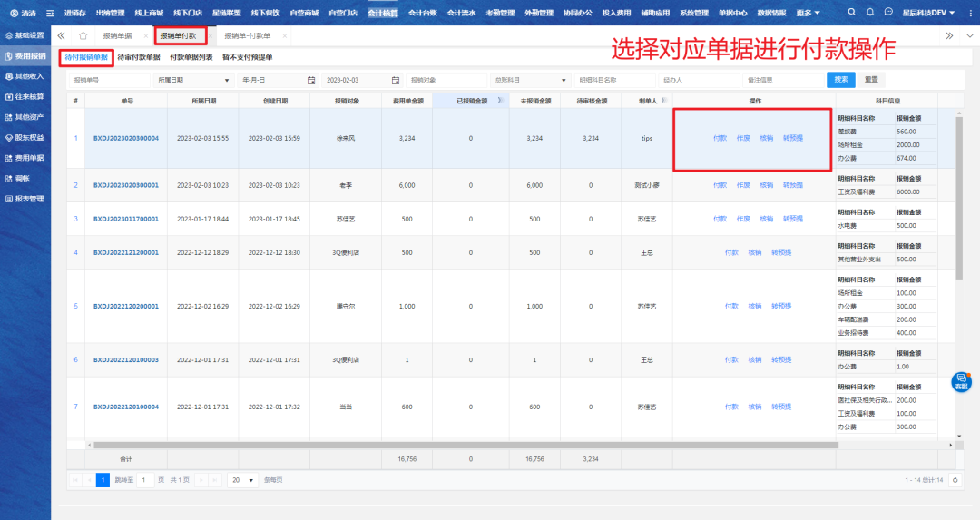Click the 报销单号 search input field
The width and height of the screenshot is (980, 520).
108,80
